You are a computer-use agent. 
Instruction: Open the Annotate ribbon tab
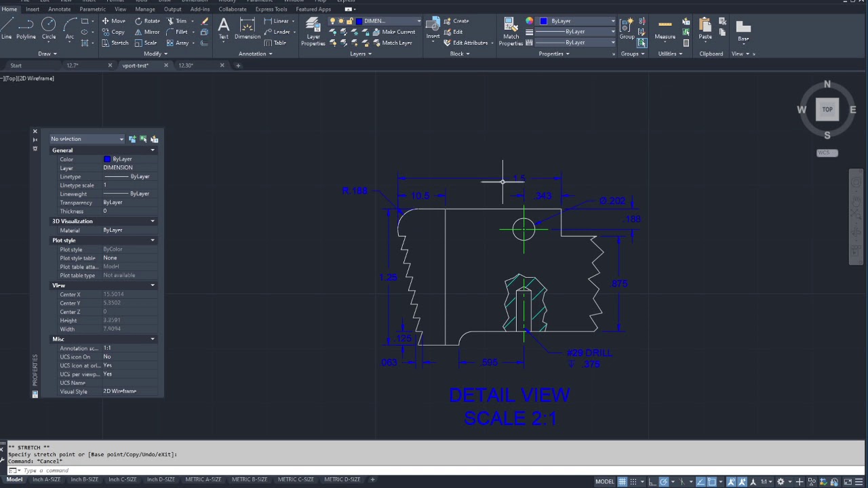[59, 9]
